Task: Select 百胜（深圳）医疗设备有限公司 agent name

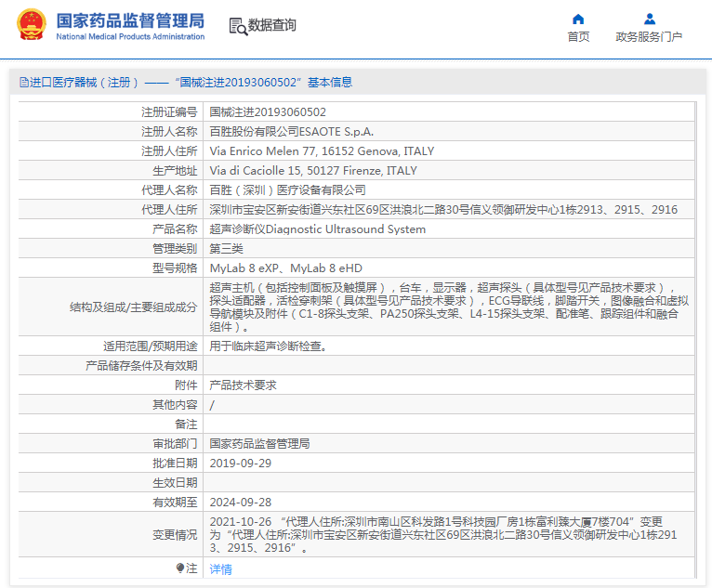Action: 288,190
